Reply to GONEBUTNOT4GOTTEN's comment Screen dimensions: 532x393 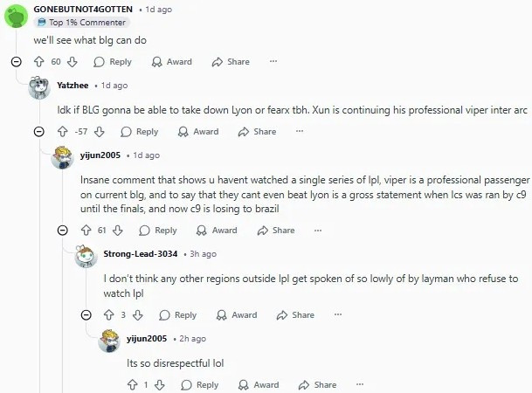pyautogui.click(x=113, y=62)
